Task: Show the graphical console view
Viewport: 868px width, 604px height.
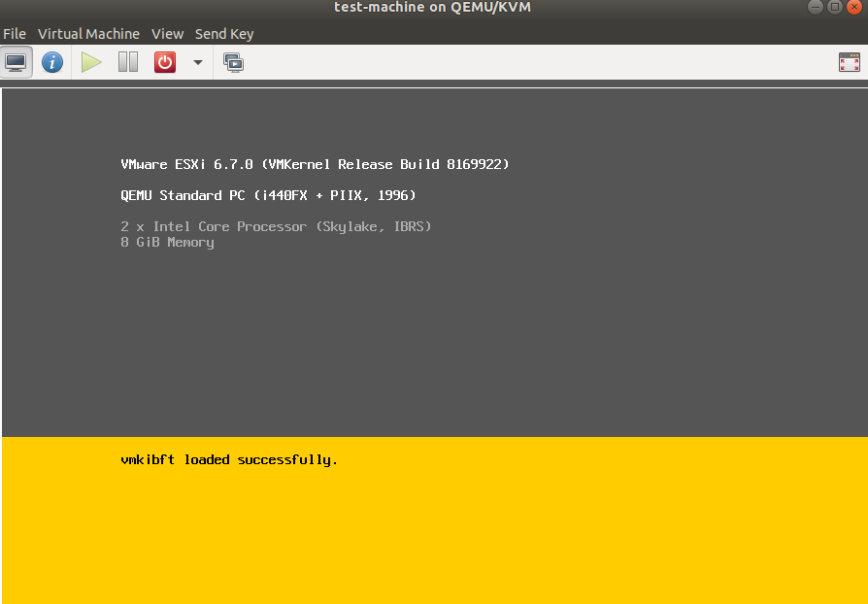Action: 17,62
